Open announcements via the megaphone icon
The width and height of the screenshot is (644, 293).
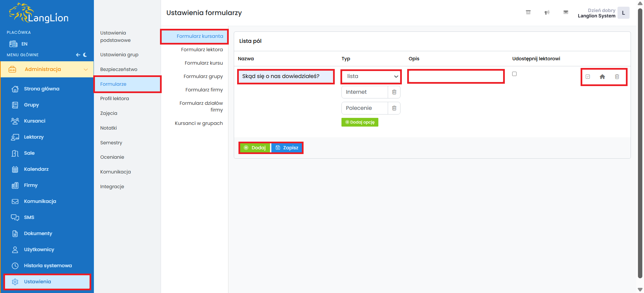coord(547,12)
